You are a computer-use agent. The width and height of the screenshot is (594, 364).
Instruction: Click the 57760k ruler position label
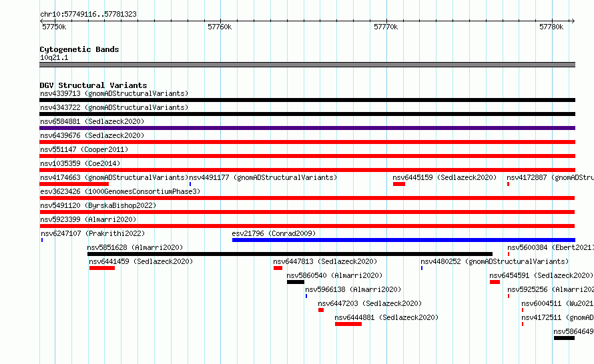tap(220, 27)
